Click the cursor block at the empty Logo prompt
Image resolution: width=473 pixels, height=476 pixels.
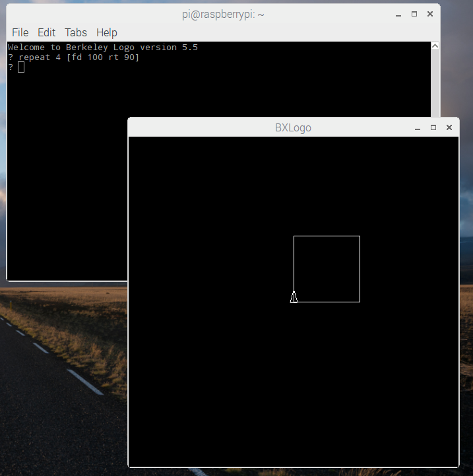tap(21, 67)
